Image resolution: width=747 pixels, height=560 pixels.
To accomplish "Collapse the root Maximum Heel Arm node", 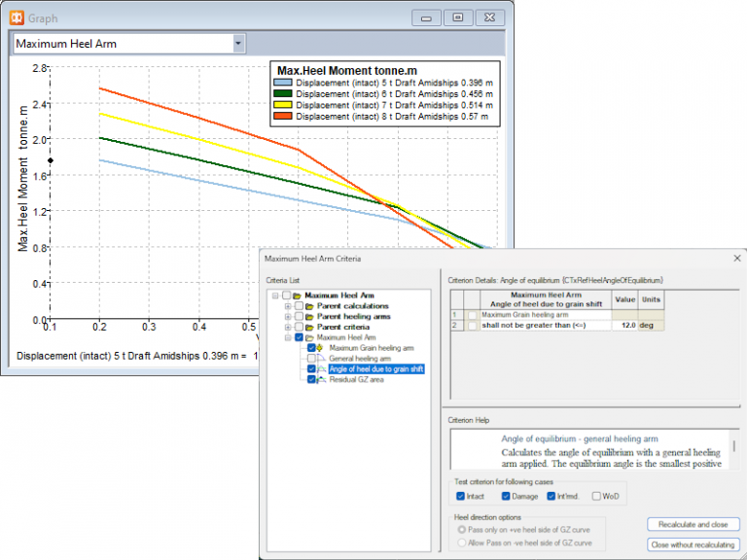I will (x=276, y=296).
